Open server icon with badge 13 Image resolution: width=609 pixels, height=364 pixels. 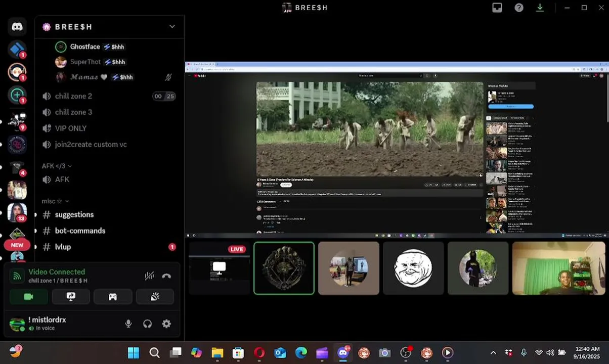pyautogui.click(x=17, y=212)
